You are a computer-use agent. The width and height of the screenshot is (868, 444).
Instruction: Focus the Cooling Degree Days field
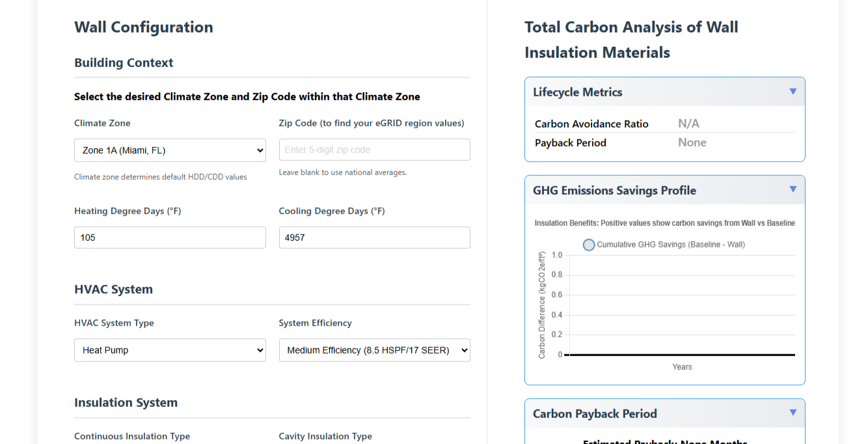(x=374, y=238)
